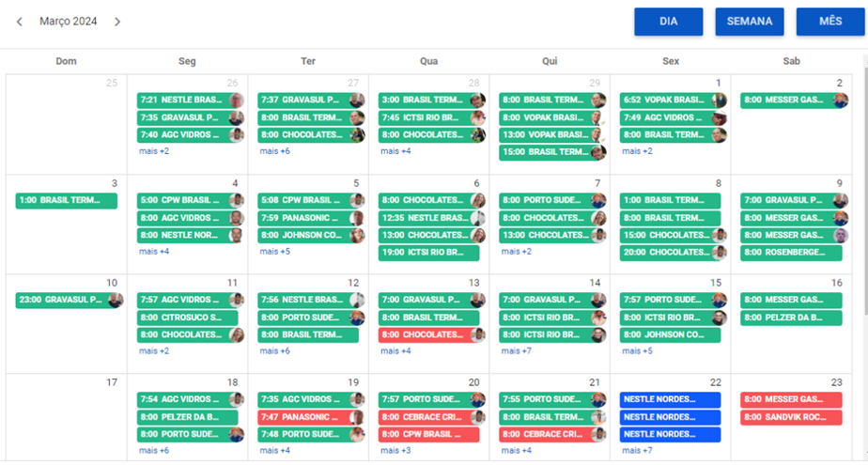The height and width of the screenshot is (465, 868).
Task: Click avatar on 7:59 PANASONIC event
Action: click(357, 218)
